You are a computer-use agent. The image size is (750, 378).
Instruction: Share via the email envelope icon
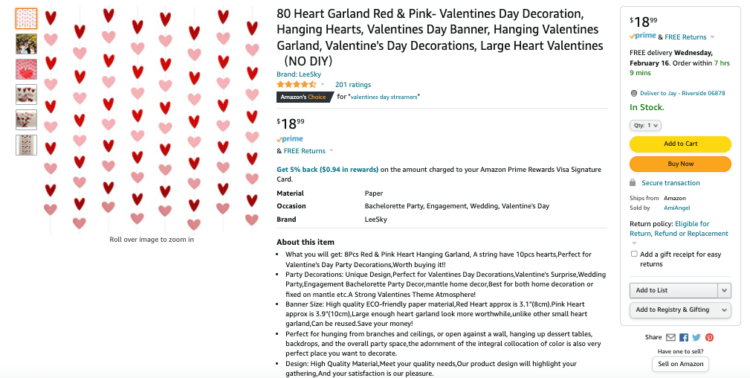pos(671,337)
